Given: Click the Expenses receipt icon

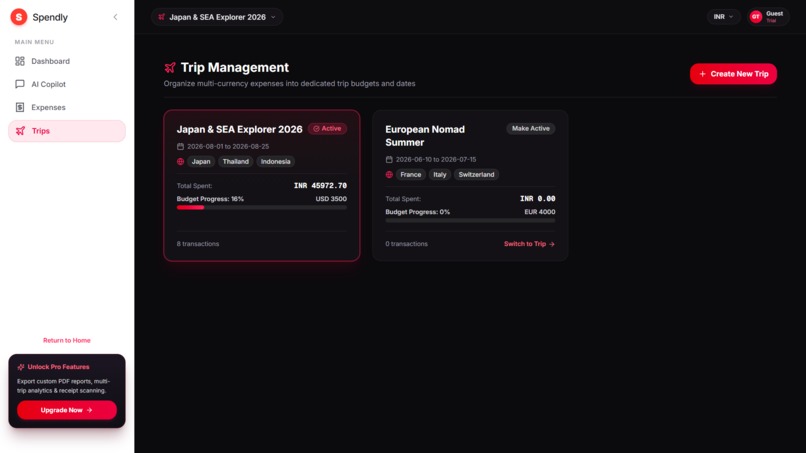Looking at the screenshot, I should pyautogui.click(x=20, y=107).
